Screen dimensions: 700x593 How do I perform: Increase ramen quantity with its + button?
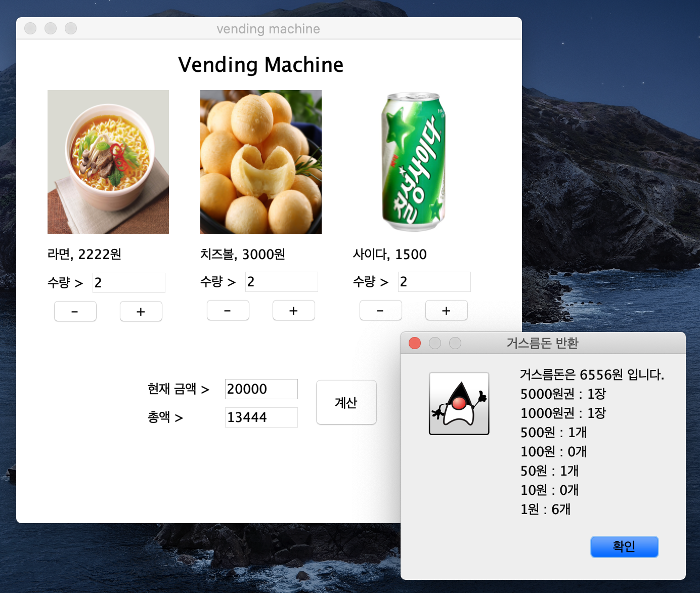141,311
